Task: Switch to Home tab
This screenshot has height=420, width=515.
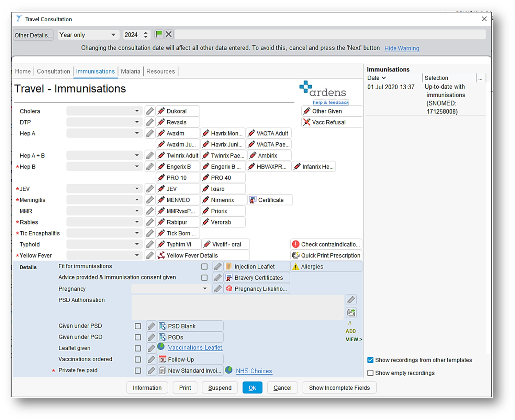Action: (23, 71)
